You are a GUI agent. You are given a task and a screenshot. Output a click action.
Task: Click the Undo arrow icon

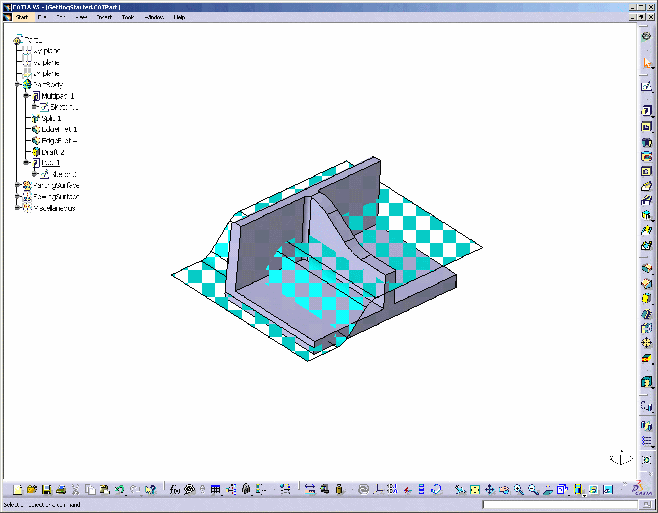pyautogui.click(x=119, y=490)
